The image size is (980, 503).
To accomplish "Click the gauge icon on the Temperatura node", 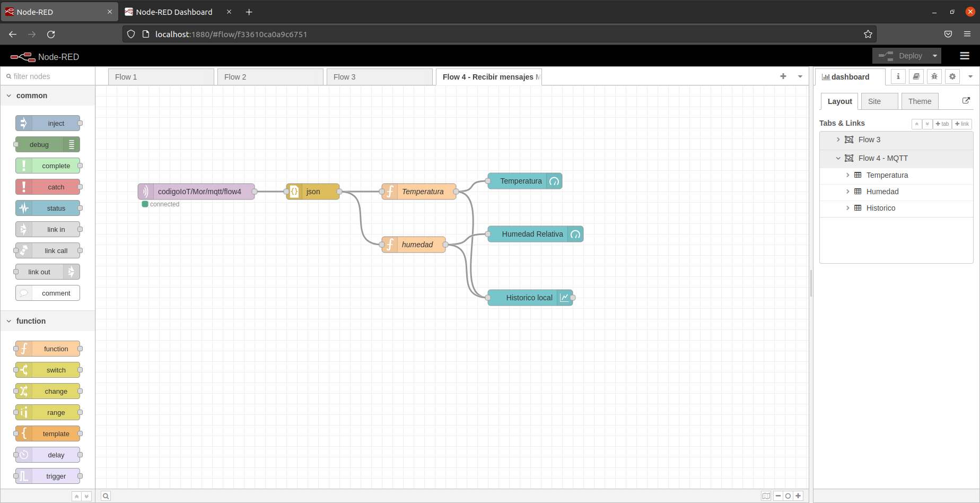I will pyautogui.click(x=554, y=181).
